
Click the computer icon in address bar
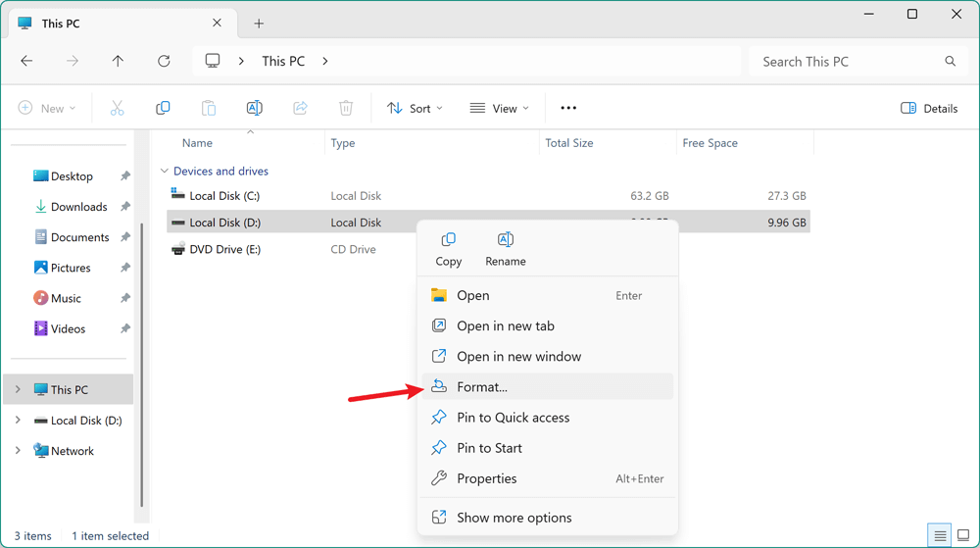(213, 61)
